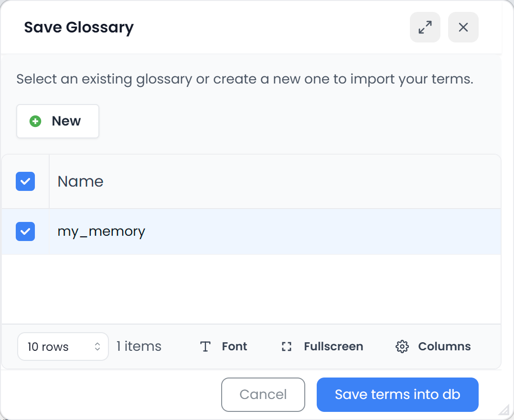Screen dimensions: 514x420
Task: Create a glossary with the New button
Action: 57,121
